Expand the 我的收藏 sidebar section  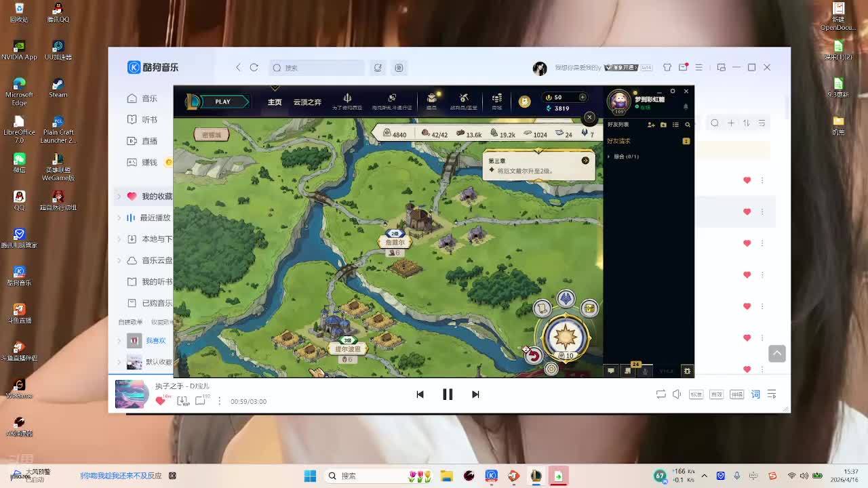point(119,197)
